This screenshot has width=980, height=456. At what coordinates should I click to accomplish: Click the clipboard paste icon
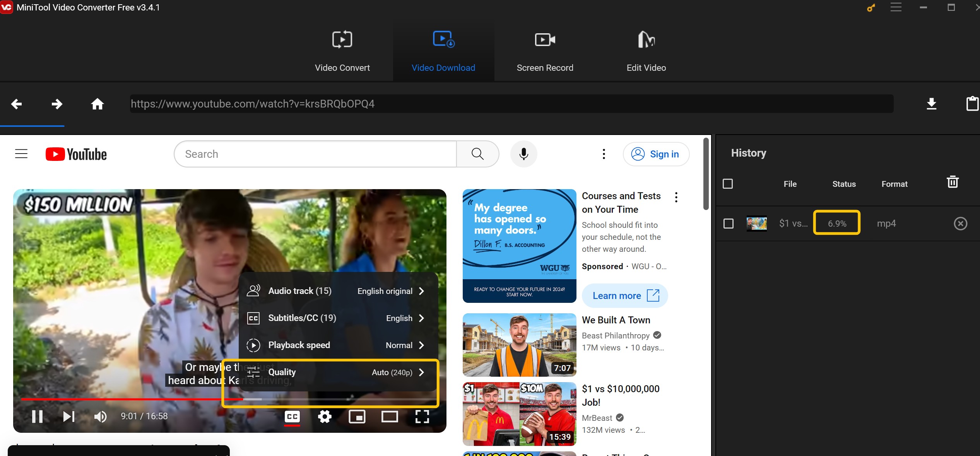tap(972, 104)
